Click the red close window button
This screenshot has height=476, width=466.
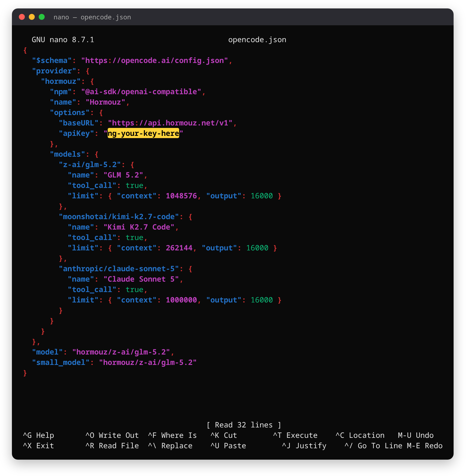(22, 17)
